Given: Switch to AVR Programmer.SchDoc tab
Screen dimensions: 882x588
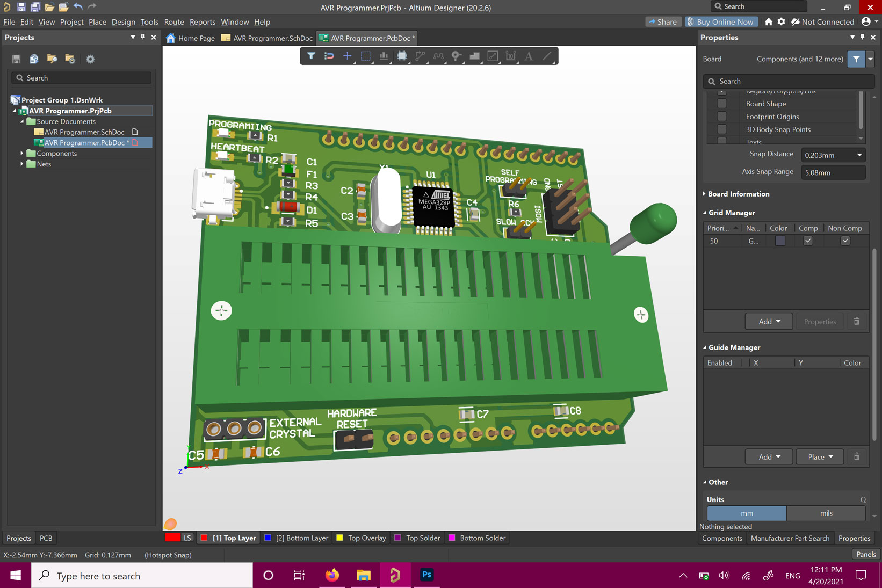Looking at the screenshot, I should [x=266, y=38].
